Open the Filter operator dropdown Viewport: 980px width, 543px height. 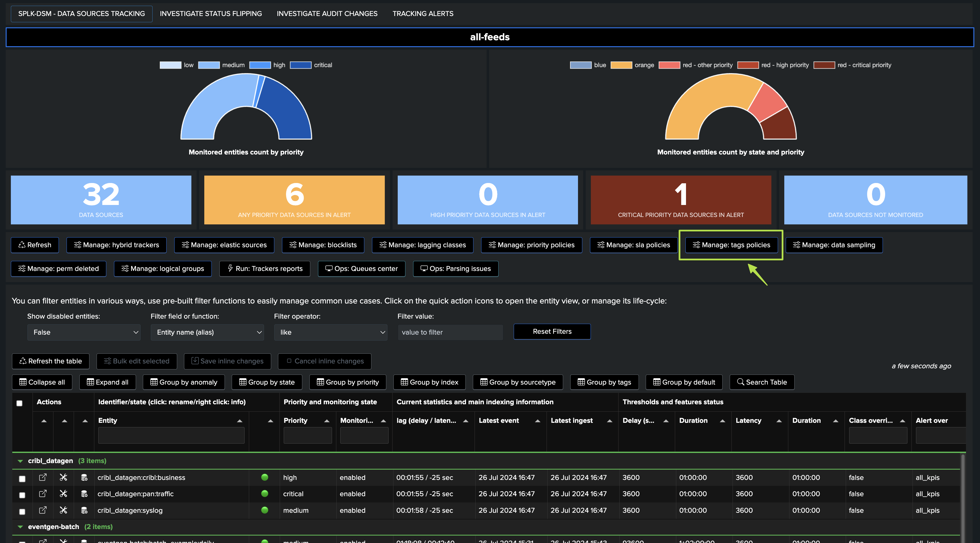[331, 332]
